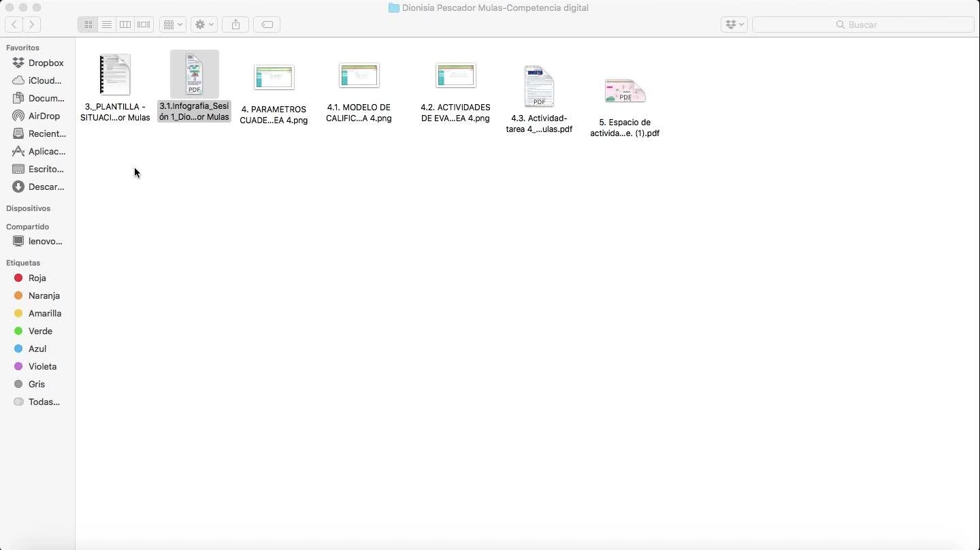
Task: Switch to column view
Action: 125,25
